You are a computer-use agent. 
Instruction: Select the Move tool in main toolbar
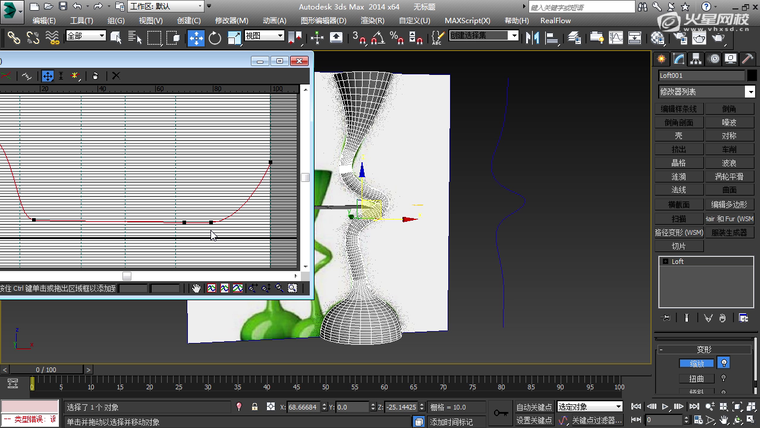click(x=196, y=37)
